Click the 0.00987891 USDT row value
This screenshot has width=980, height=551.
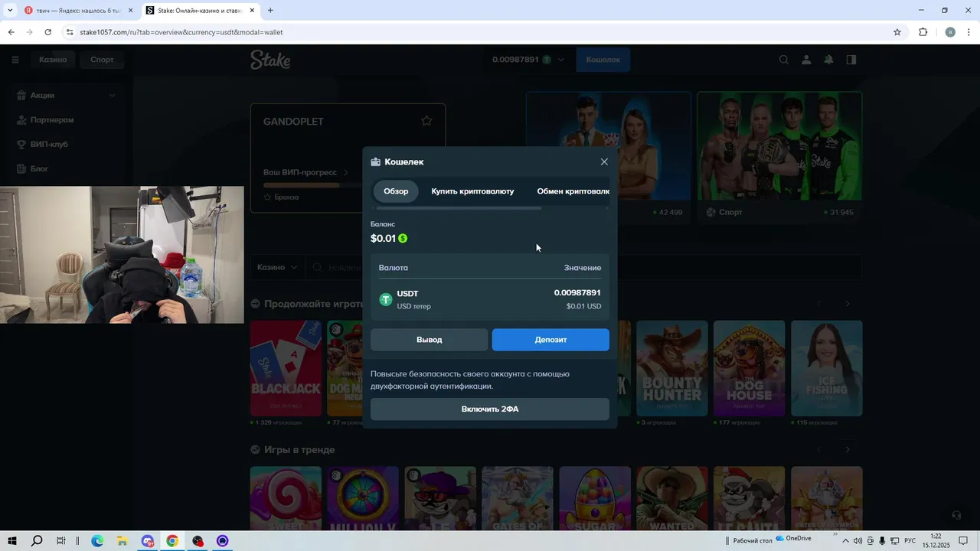pyautogui.click(x=577, y=293)
